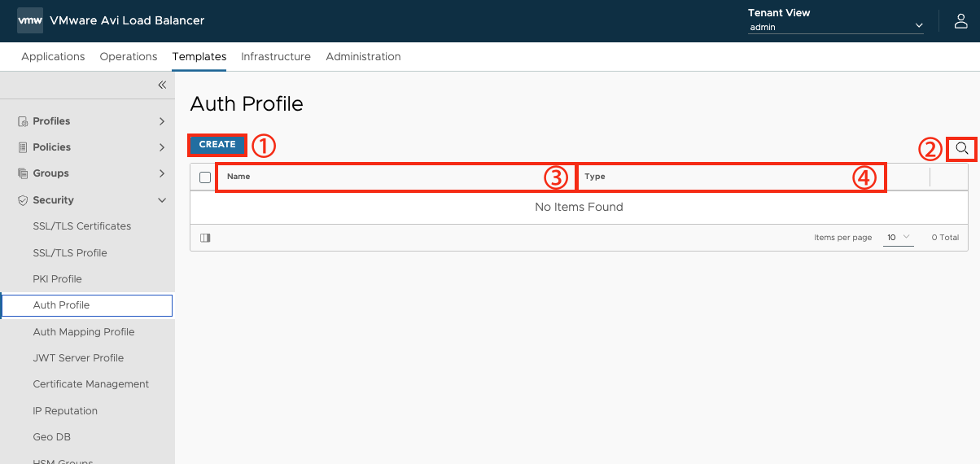This screenshot has height=464, width=980.
Task: Click the CREATE button
Action: [x=217, y=144]
